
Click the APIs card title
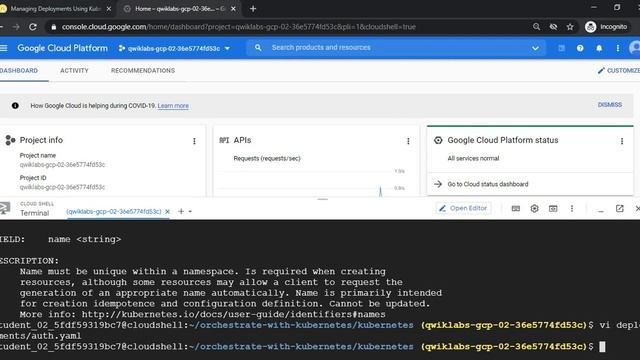242,140
